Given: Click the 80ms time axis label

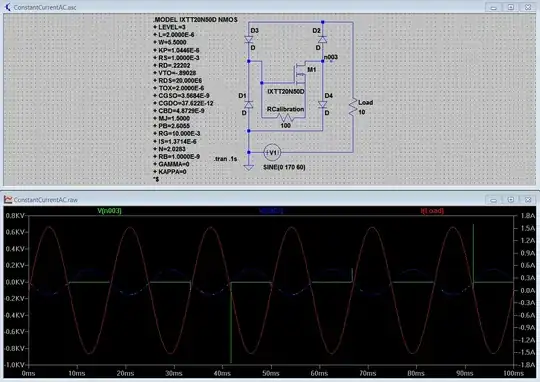Looking at the screenshot, I should pos(416,373).
